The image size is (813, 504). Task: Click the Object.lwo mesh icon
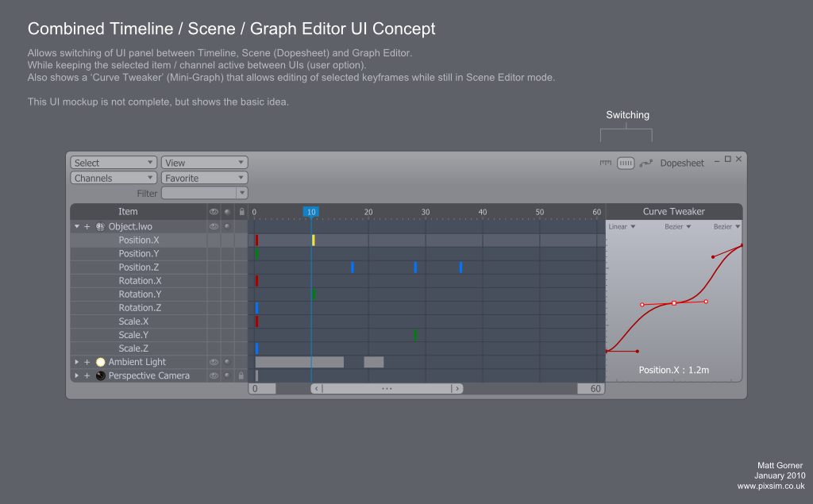101,226
